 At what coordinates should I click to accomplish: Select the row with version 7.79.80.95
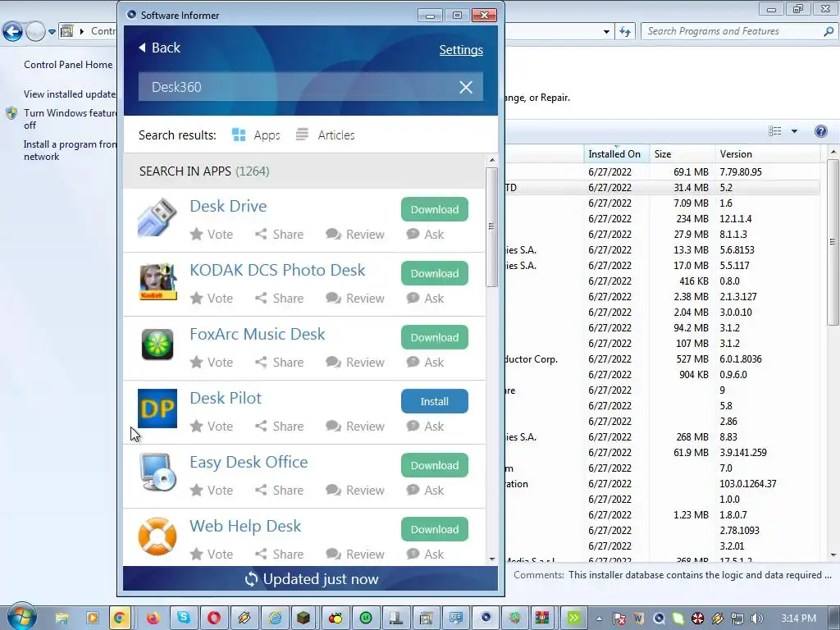click(664, 172)
